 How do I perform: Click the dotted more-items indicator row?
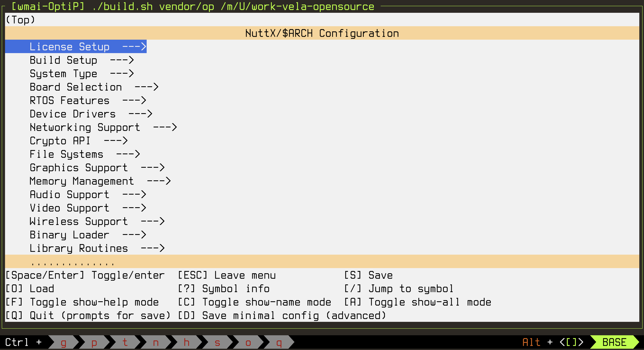[322, 262]
